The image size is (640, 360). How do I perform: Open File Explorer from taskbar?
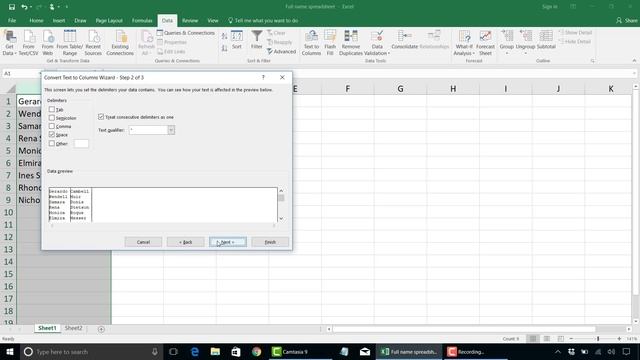215,351
